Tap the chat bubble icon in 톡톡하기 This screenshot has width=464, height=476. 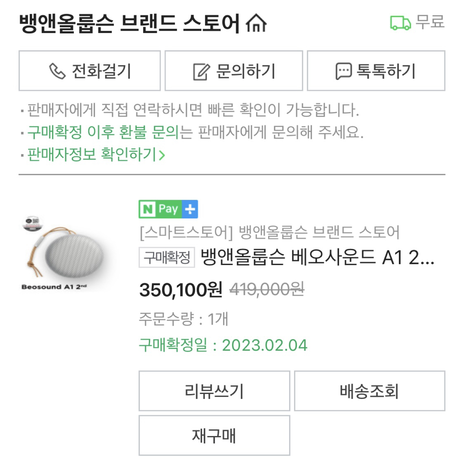(x=344, y=71)
